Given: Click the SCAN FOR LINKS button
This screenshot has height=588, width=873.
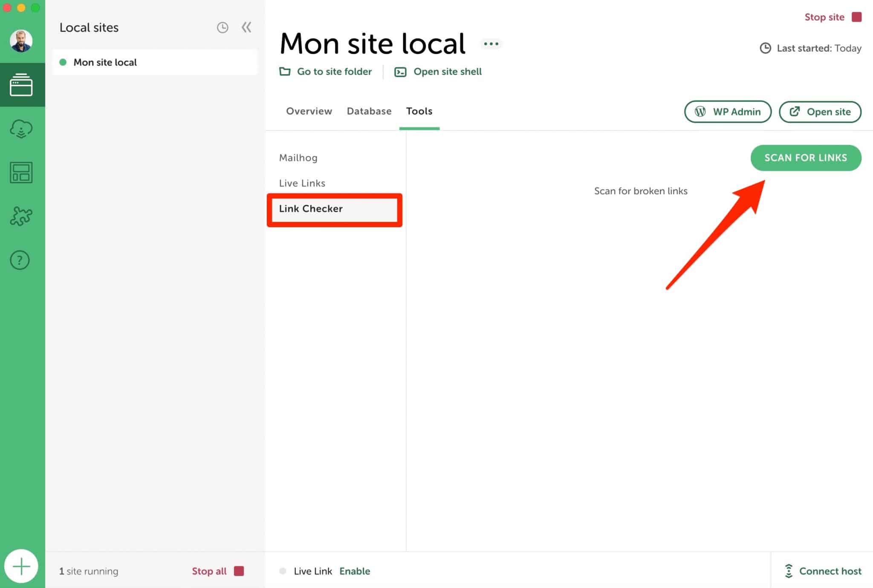Looking at the screenshot, I should coord(806,158).
